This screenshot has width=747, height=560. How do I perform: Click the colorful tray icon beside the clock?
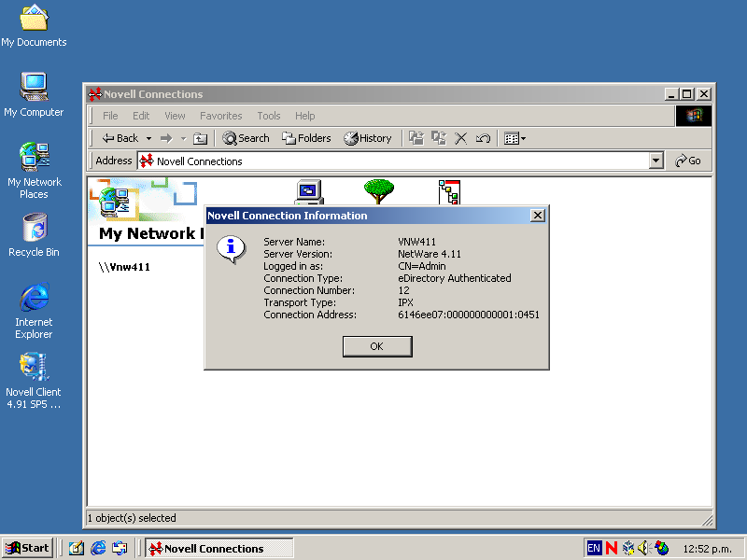[661, 549]
